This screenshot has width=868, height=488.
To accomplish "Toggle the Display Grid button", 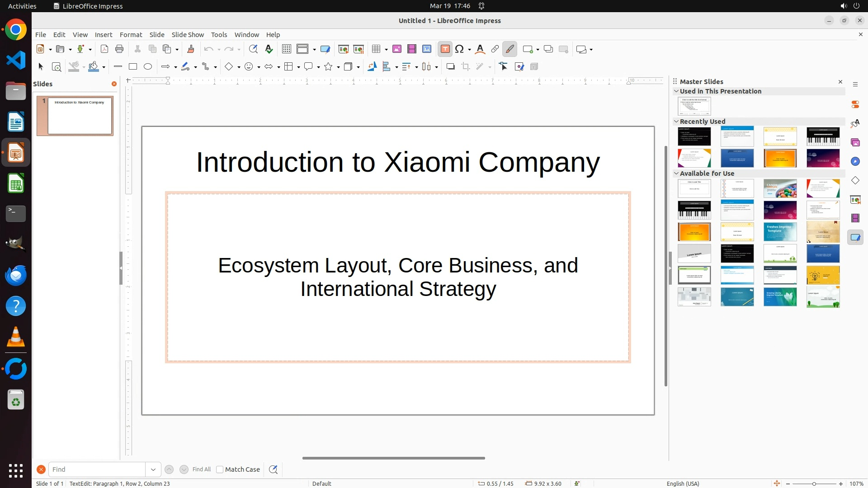I will (287, 49).
